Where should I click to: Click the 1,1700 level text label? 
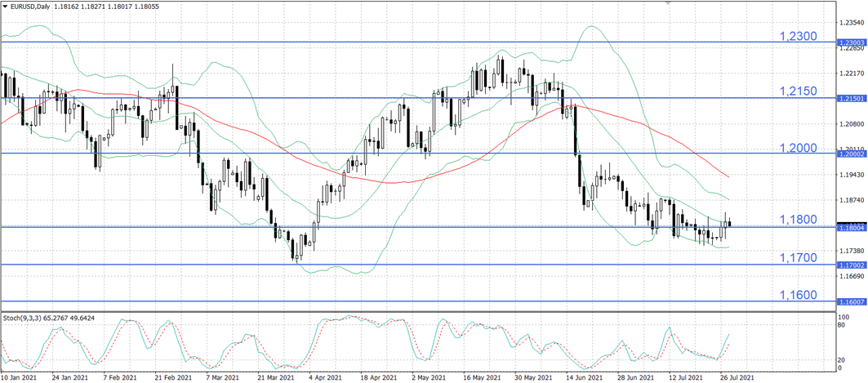coord(799,257)
